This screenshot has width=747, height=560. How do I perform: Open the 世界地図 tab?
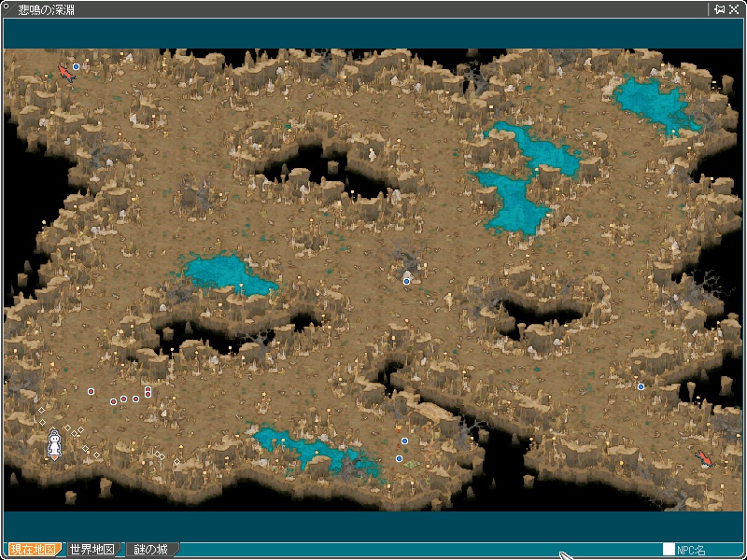pos(92,550)
